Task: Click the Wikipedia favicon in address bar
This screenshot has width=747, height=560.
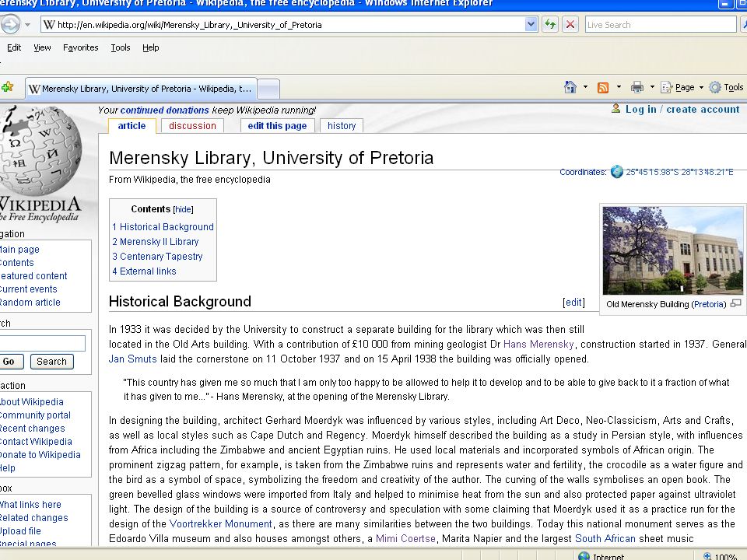Action: [x=49, y=25]
